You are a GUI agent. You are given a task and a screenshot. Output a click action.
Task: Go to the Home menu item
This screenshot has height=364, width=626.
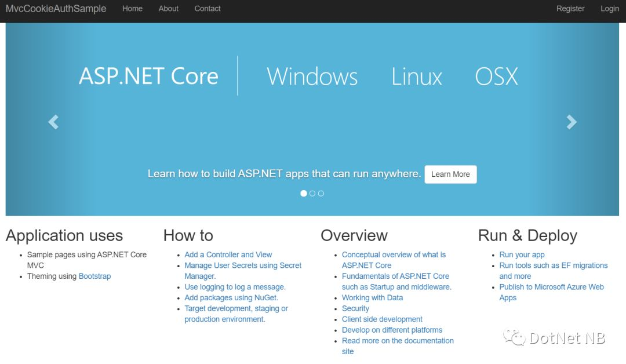click(132, 9)
